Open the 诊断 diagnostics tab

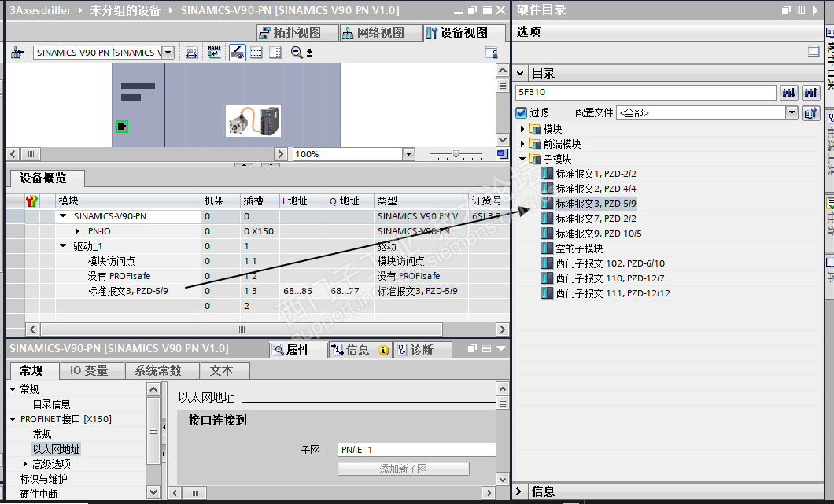click(423, 350)
